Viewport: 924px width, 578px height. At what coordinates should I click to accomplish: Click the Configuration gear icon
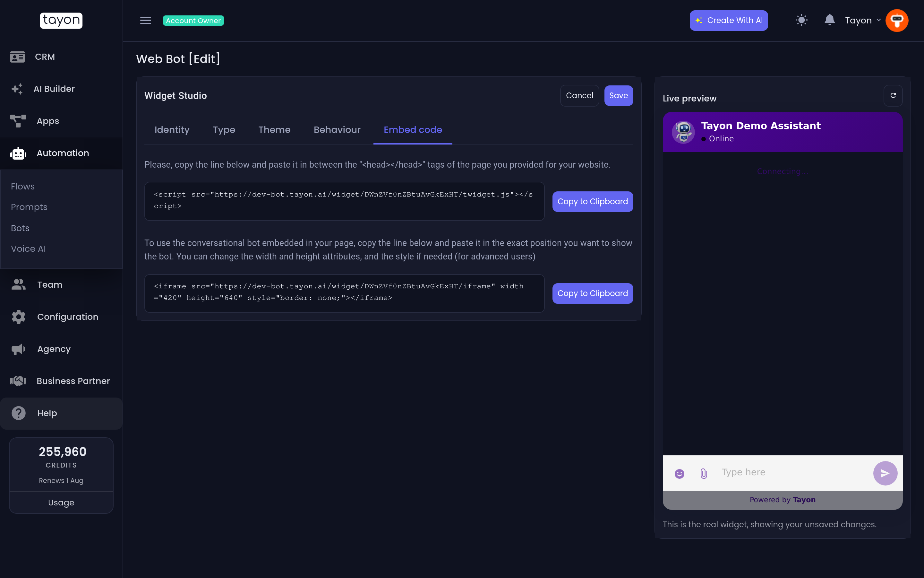(18, 317)
